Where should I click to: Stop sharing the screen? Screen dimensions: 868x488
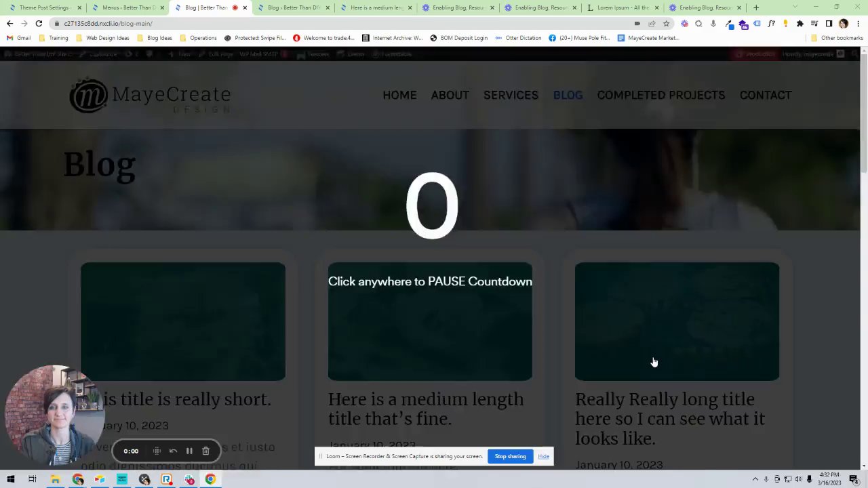pos(510,456)
